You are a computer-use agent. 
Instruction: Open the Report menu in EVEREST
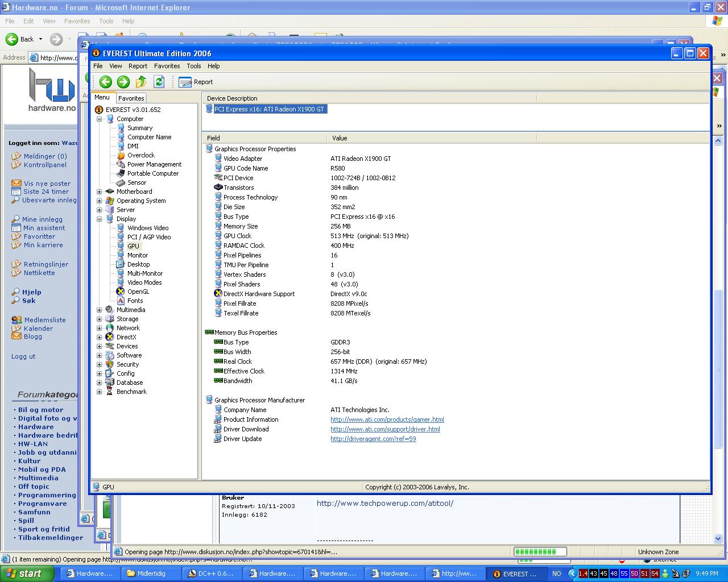click(x=138, y=66)
